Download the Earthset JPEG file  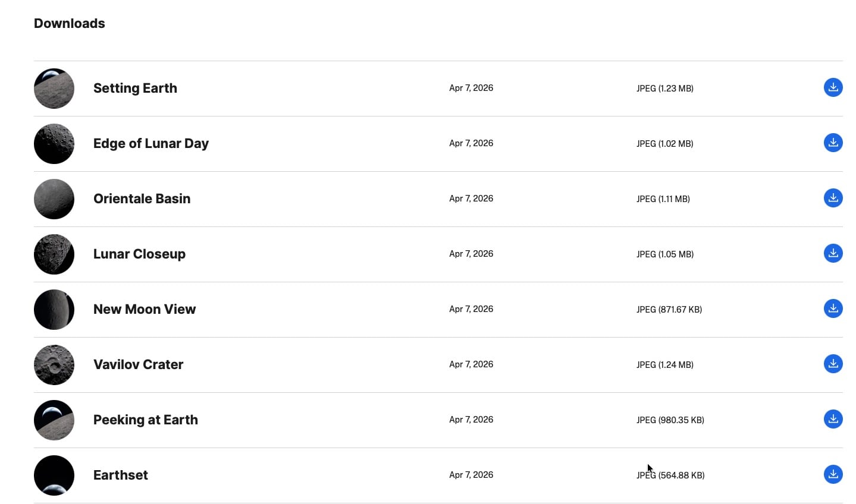pyautogui.click(x=833, y=475)
